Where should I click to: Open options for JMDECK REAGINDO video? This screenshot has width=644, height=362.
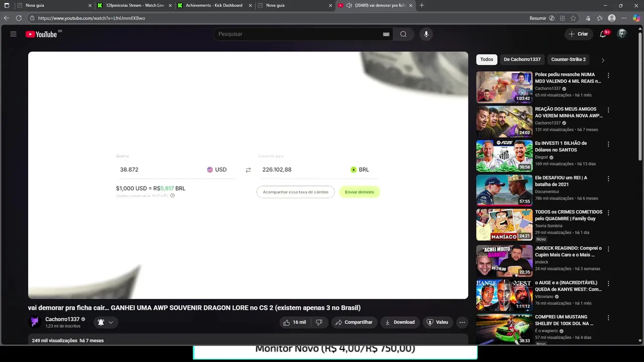(x=608, y=249)
